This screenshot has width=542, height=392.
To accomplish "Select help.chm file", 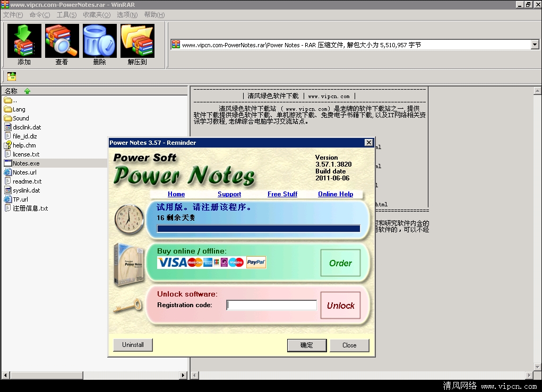I will 20,145.
